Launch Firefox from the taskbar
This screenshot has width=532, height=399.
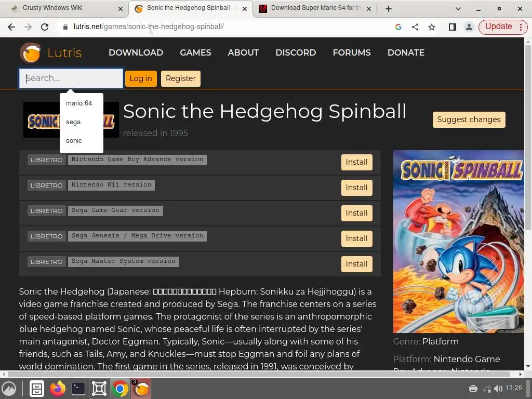pos(58,389)
